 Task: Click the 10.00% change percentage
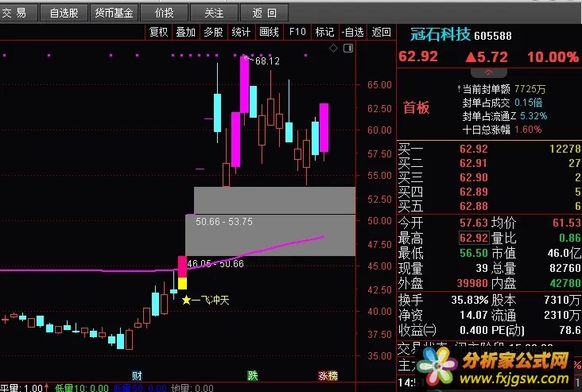553,56
